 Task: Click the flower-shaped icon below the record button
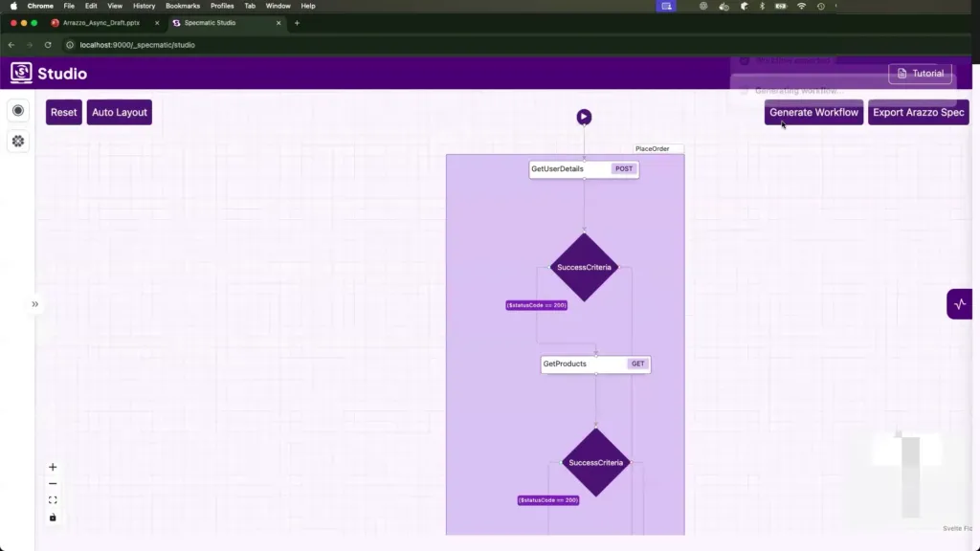coord(18,142)
